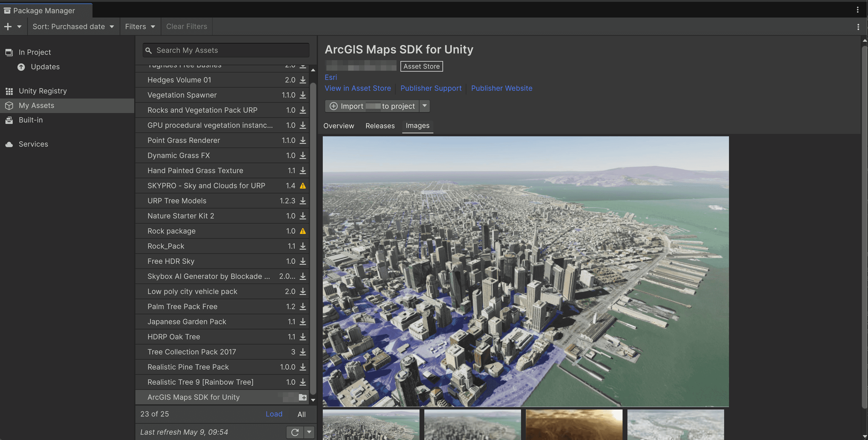This screenshot has height=440, width=868.
Task: Click the warning icon on Rock package
Action: (x=303, y=231)
